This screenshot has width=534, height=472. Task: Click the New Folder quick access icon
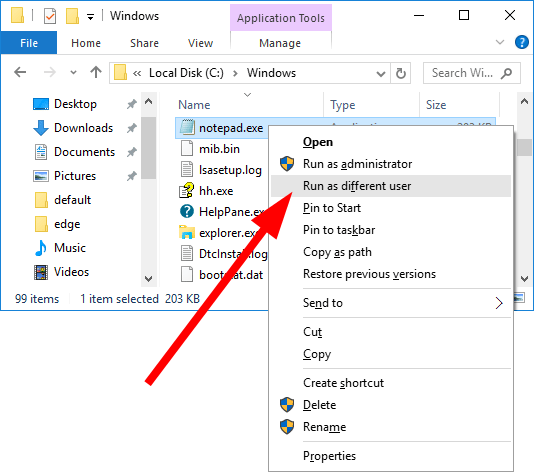pyautogui.click(x=73, y=16)
